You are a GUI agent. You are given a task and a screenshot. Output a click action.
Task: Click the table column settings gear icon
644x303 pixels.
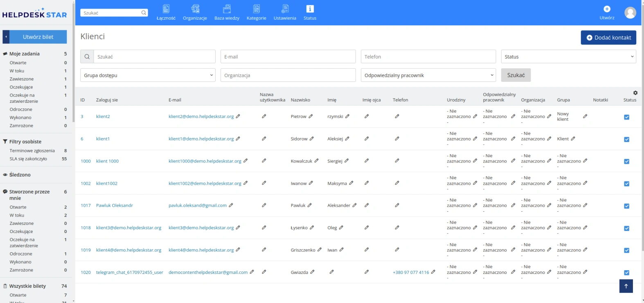635,93
